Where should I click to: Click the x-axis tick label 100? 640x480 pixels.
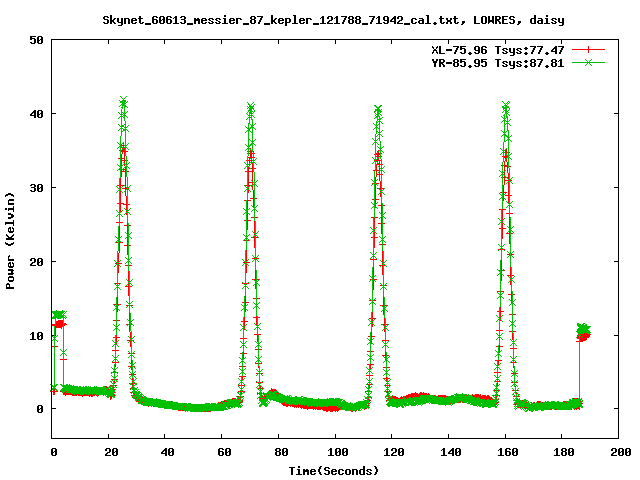338,452
